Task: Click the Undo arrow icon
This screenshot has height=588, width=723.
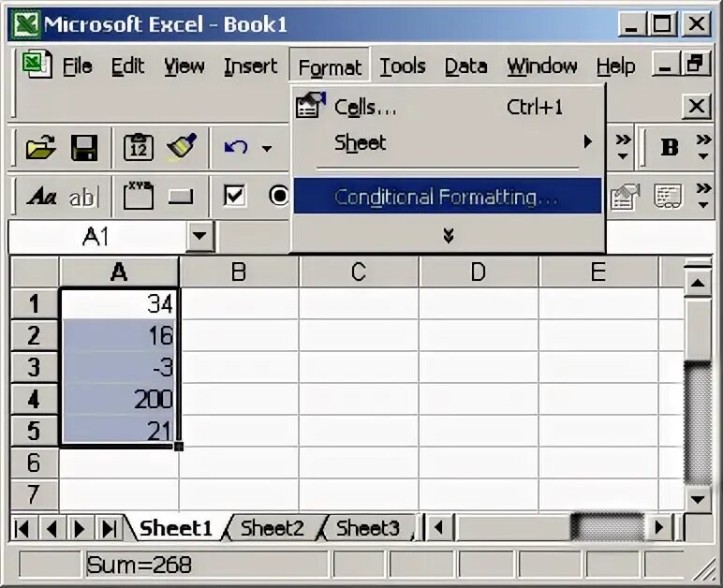Action: click(x=236, y=147)
